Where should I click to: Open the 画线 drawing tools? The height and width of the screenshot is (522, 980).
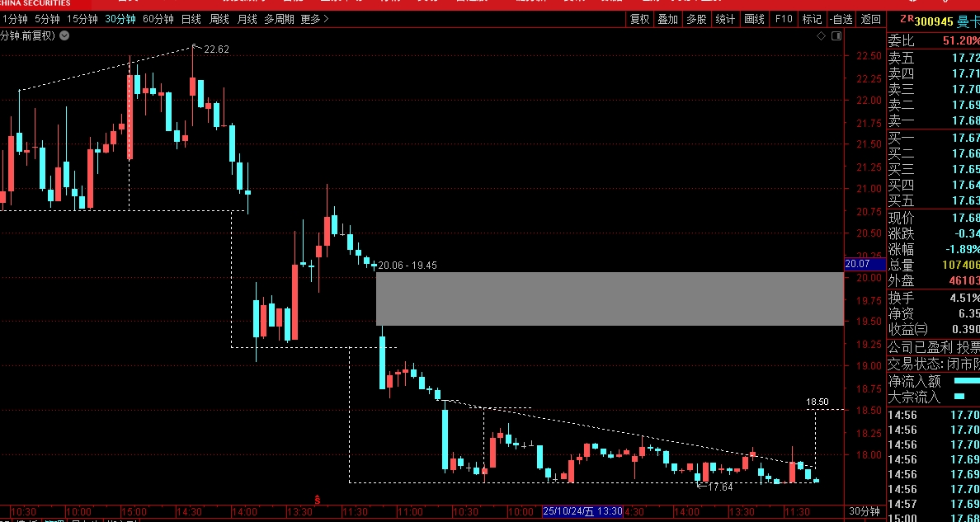pos(754,20)
